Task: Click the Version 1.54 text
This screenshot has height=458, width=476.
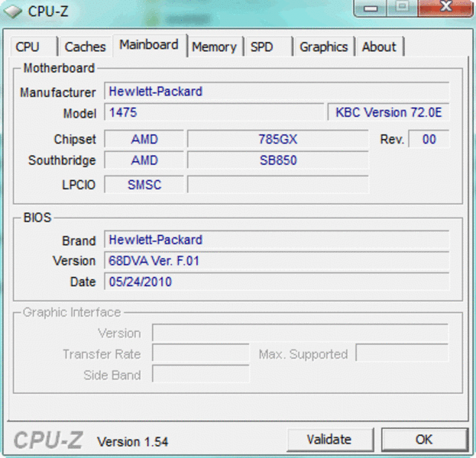Action: point(133,442)
